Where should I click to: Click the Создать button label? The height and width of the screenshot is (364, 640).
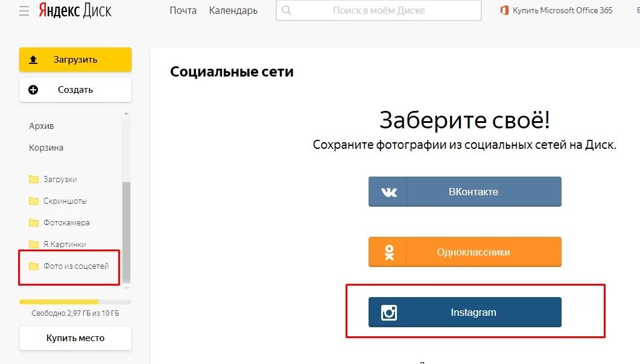click(75, 90)
